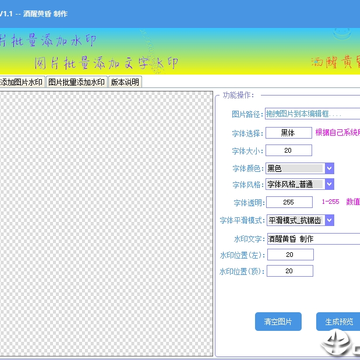Expand the 字体风格 dropdown arrow
The image size is (360, 360).
pyautogui.click(x=329, y=184)
